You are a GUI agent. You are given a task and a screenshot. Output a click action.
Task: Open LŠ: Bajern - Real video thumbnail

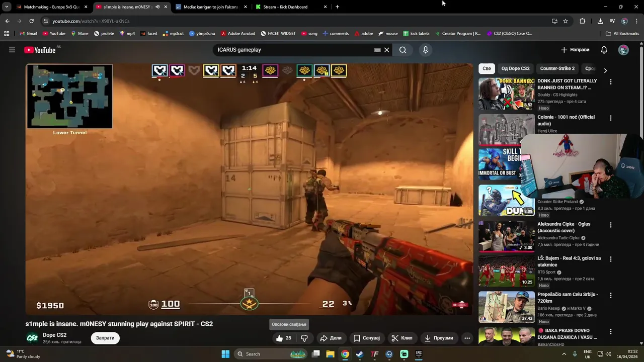[x=506, y=271]
